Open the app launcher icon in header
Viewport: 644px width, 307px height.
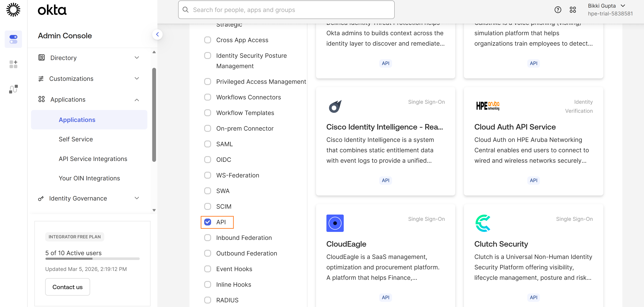[x=573, y=10]
